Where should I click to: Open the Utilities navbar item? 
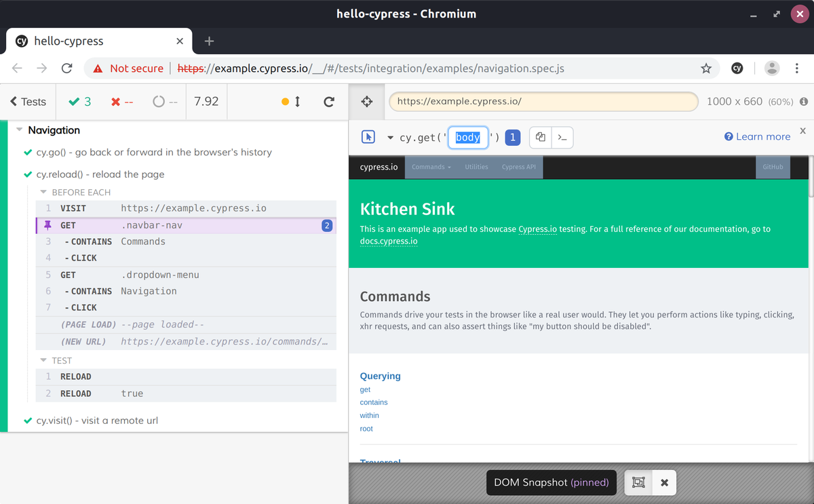pos(476,167)
